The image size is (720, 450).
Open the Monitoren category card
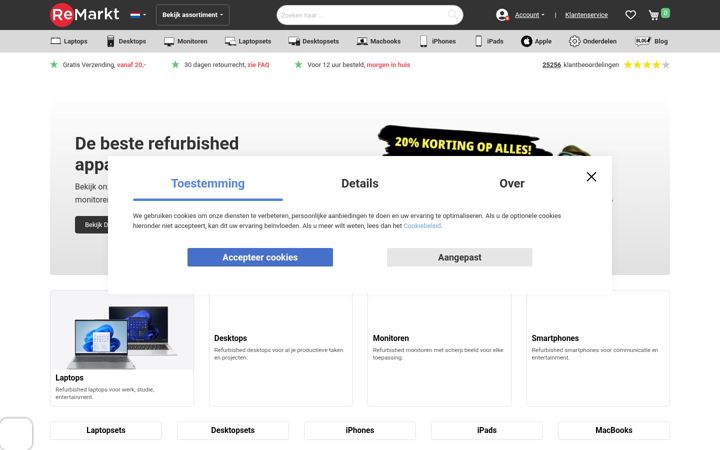coord(439,348)
